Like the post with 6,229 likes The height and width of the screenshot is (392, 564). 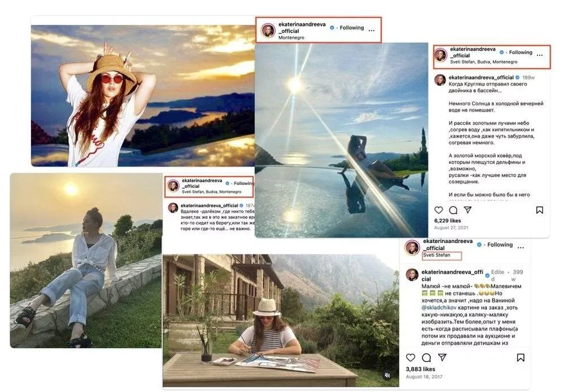tap(438, 210)
